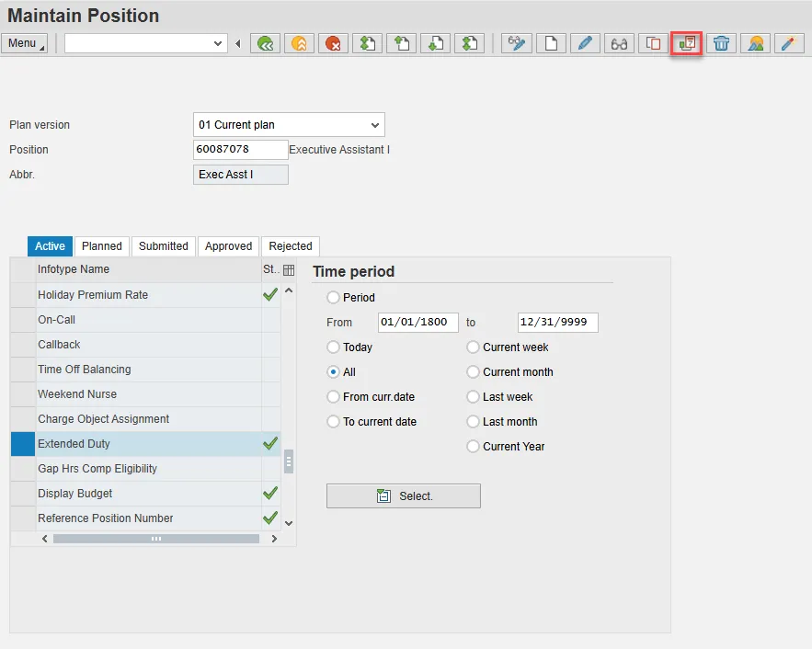Image resolution: width=812 pixels, height=649 pixels.
Task: Click the Create infotype blank page icon
Action: [x=551, y=43]
